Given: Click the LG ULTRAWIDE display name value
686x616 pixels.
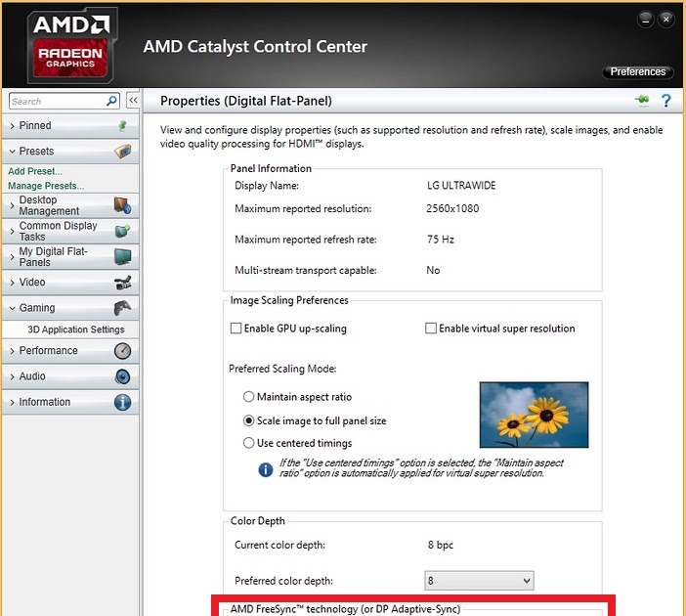Looking at the screenshot, I should pos(461,185).
